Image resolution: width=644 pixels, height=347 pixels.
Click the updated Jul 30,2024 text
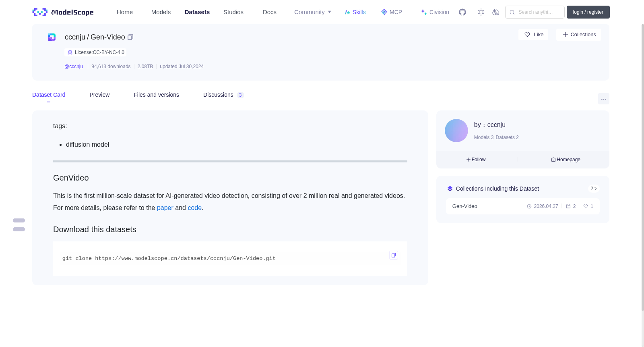point(182,66)
